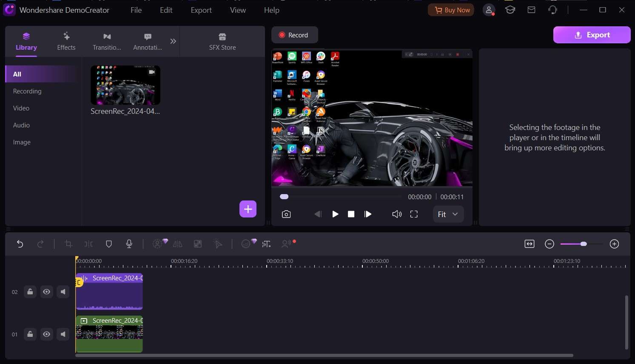This screenshot has width=635, height=364.
Task: Select the Audio library category
Action: 21,125
